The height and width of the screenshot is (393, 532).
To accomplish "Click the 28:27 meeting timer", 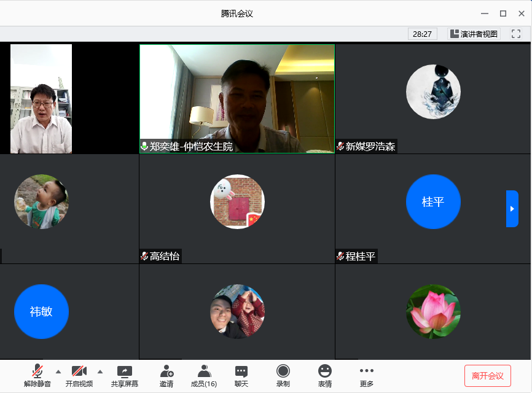I will click(422, 34).
